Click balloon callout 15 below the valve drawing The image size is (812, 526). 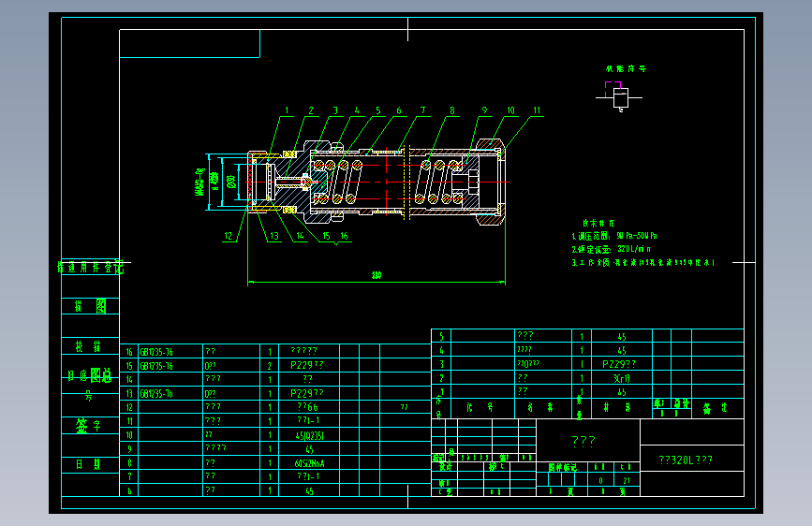point(326,236)
